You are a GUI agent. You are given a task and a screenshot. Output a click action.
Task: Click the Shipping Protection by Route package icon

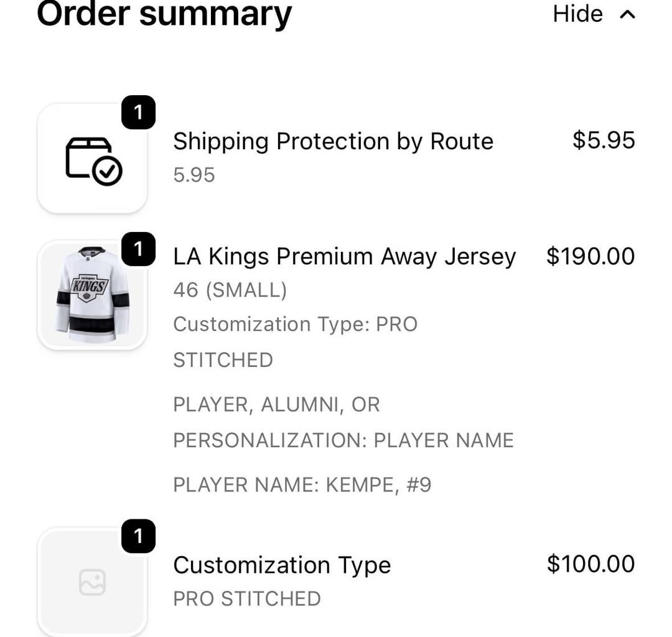tap(92, 157)
